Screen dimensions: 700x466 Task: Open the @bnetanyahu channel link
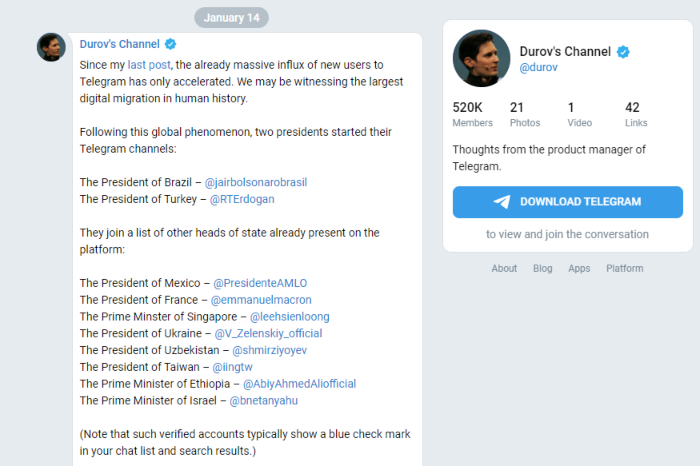[x=264, y=400]
